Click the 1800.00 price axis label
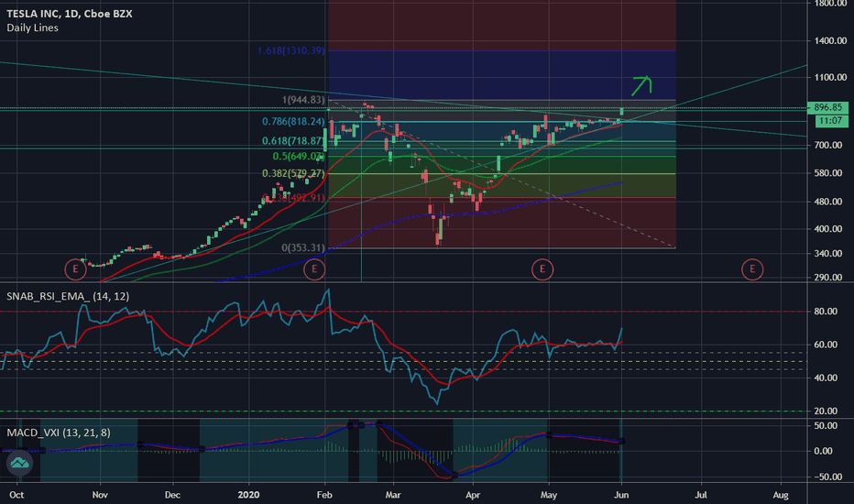 coord(830,4)
